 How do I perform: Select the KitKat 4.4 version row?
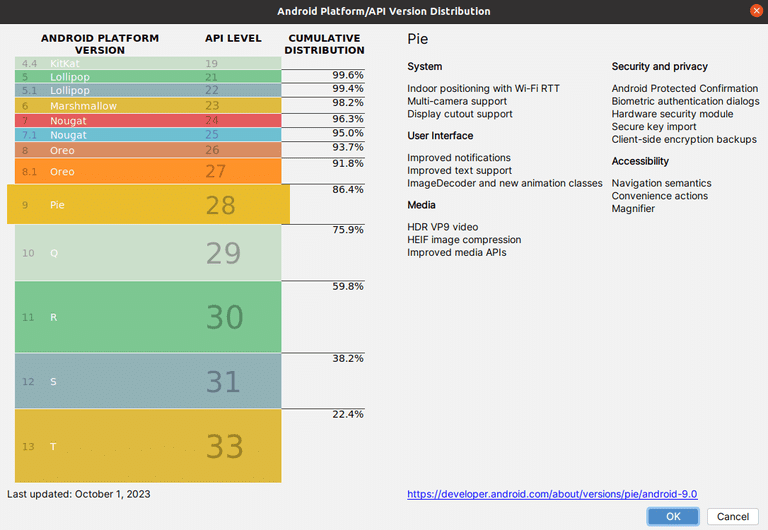point(148,63)
